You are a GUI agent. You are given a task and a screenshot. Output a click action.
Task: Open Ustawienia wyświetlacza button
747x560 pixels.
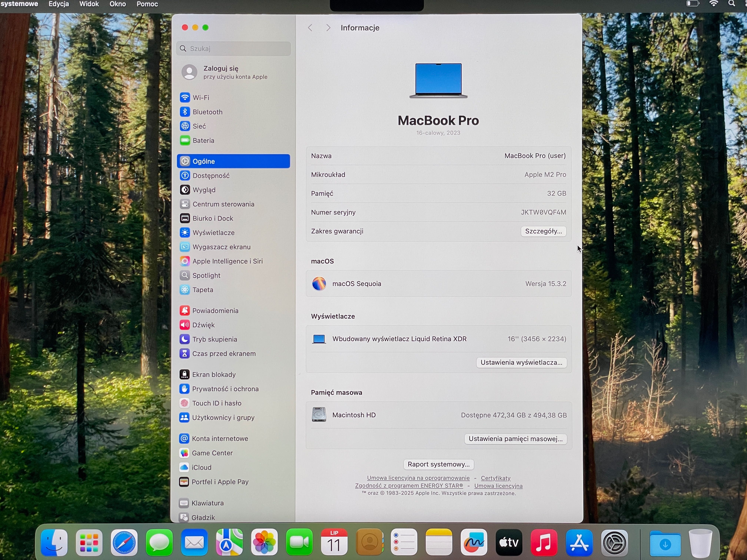(521, 363)
